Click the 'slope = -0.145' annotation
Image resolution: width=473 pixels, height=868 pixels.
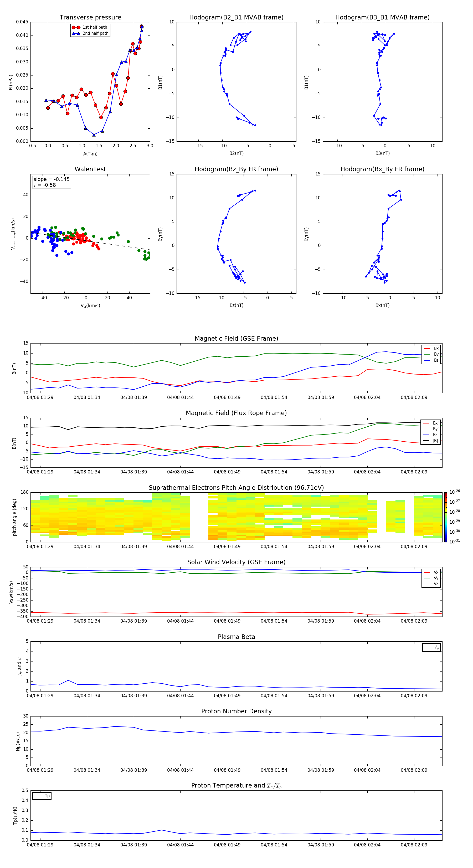[x=52, y=179]
